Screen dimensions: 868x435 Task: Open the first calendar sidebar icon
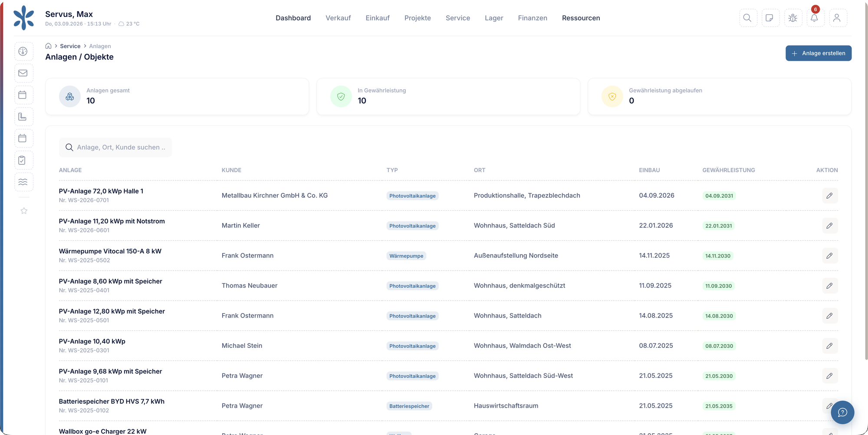coord(23,95)
